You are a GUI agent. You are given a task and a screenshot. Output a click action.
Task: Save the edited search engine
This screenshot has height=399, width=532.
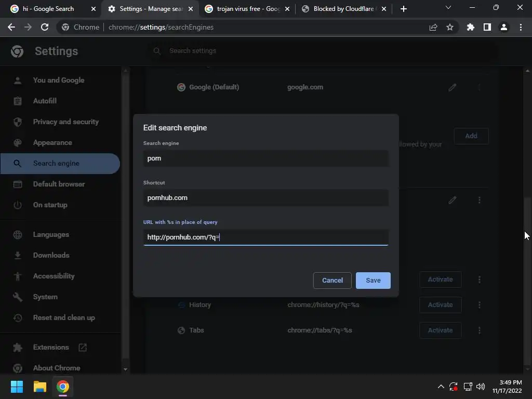(373, 280)
